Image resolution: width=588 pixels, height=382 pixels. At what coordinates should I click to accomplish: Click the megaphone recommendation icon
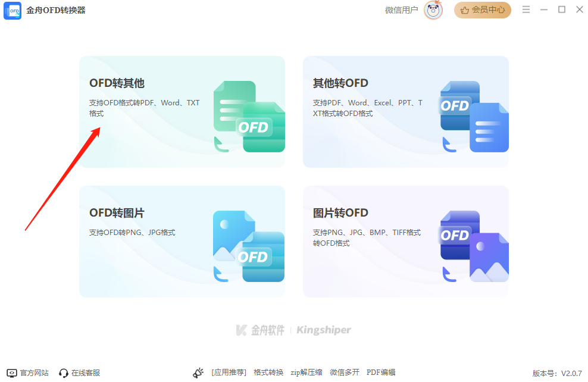click(x=198, y=372)
